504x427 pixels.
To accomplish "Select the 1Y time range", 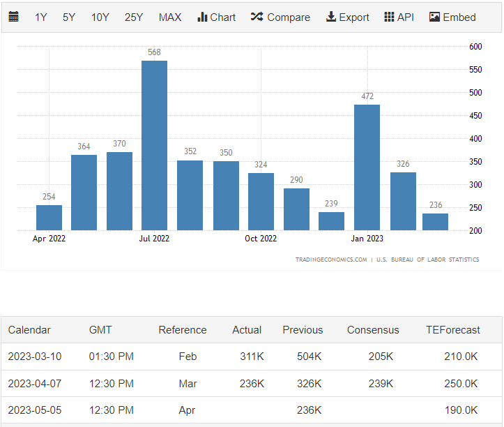I will (41, 17).
